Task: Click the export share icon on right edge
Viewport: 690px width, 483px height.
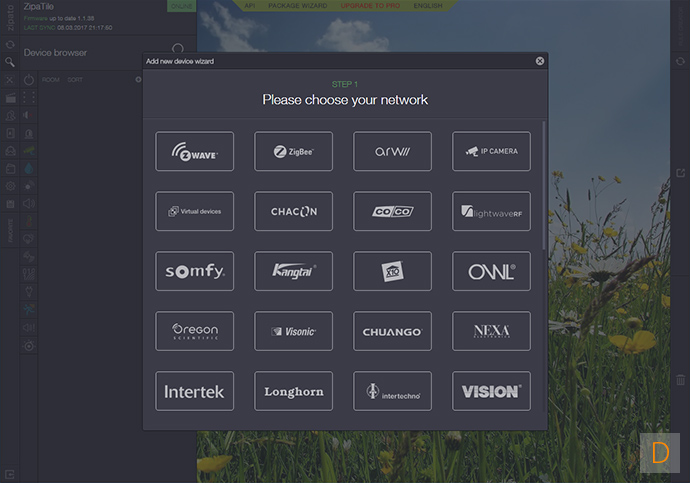Action: (680, 173)
